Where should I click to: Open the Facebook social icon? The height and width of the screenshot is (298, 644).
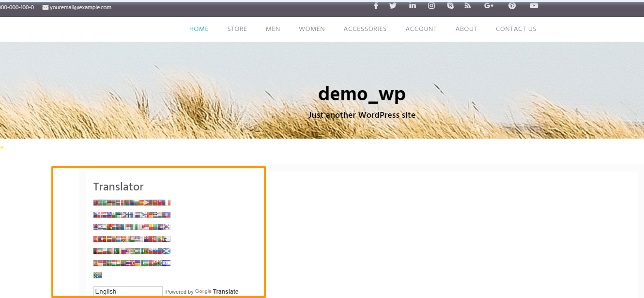(376, 6)
